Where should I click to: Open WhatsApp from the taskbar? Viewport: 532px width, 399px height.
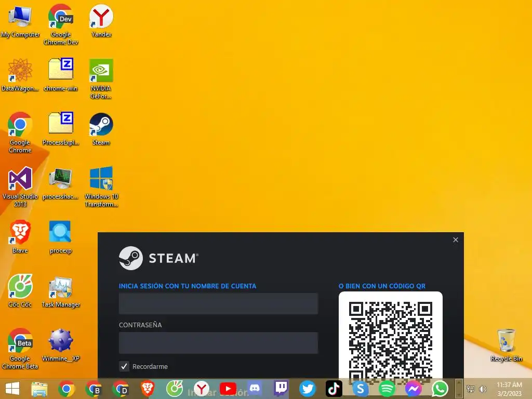click(x=440, y=389)
